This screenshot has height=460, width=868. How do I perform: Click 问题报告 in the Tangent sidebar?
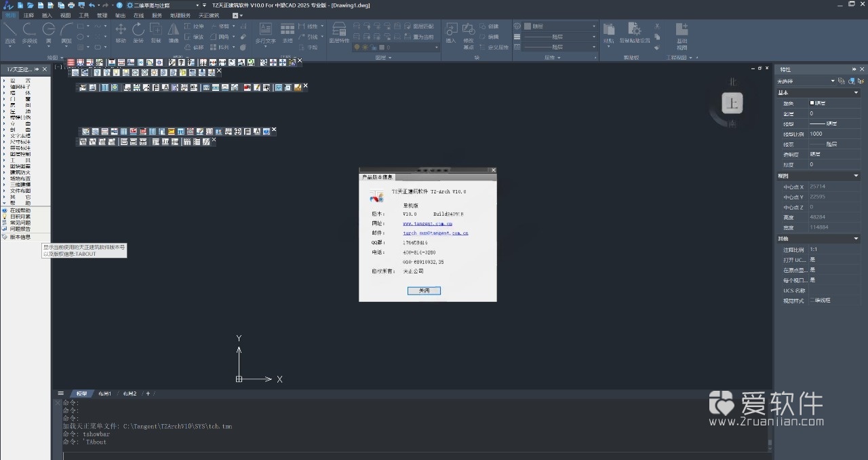point(20,229)
